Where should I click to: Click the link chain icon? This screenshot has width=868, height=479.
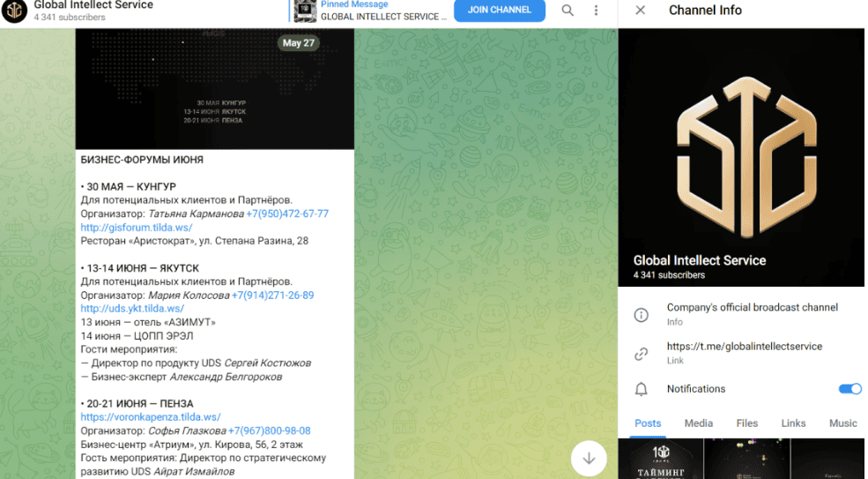pyautogui.click(x=641, y=354)
